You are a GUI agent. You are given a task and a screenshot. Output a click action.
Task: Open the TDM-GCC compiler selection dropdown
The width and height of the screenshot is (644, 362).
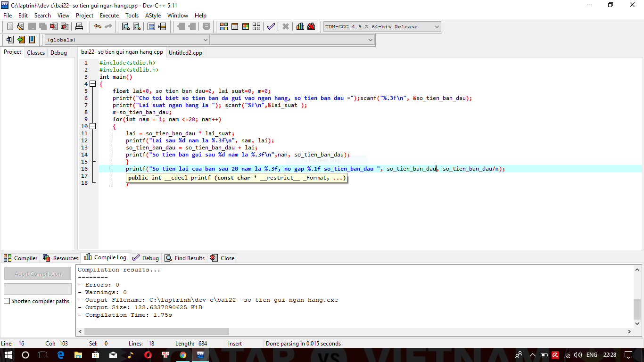pyautogui.click(x=437, y=27)
